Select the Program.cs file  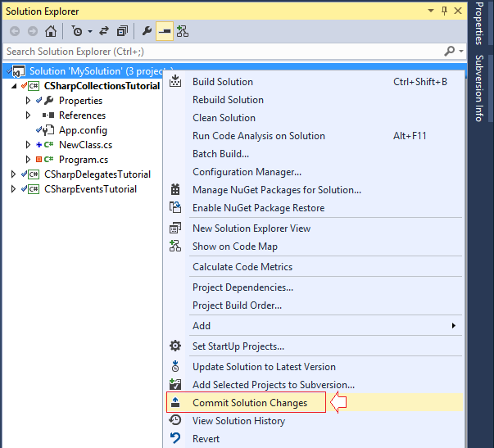[x=84, y=160]
